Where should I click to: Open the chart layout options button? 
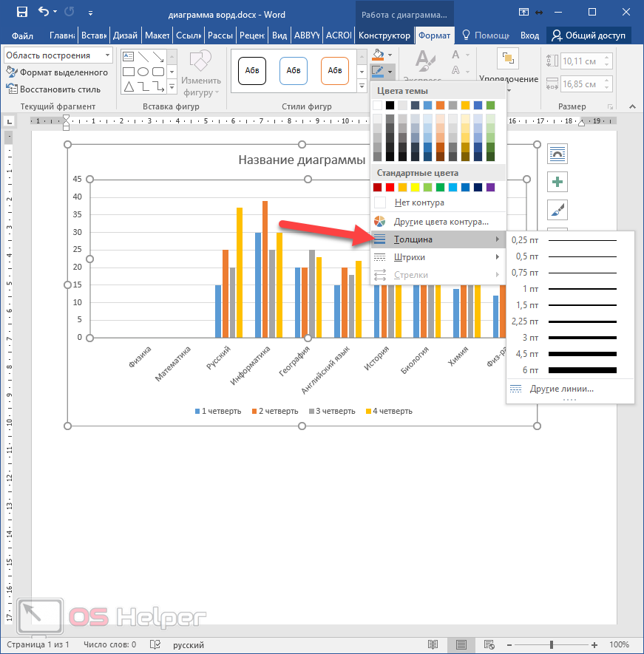tap(557, 154)
